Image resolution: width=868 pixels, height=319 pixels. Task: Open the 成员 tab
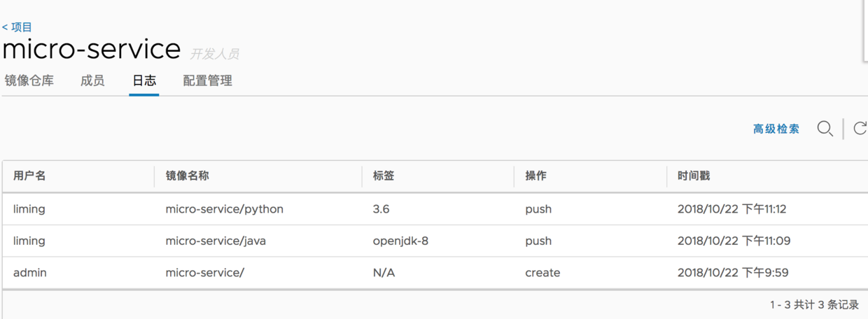coord(92,80)
